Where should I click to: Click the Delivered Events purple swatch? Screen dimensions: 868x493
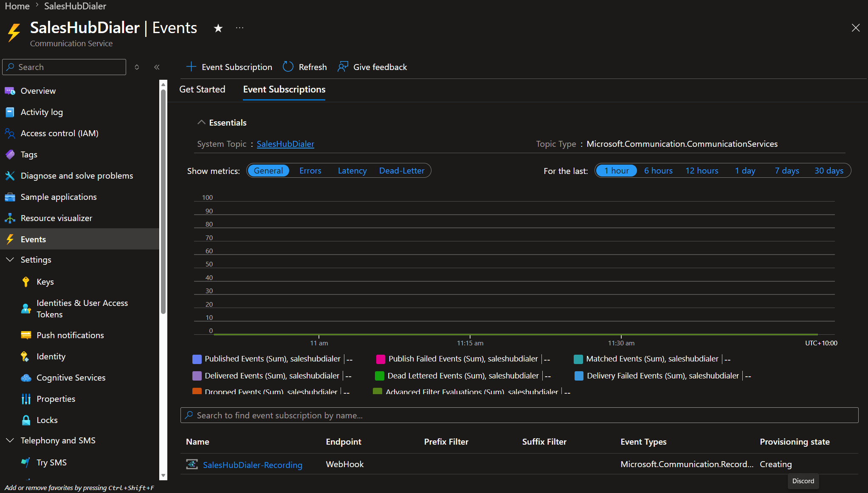pyautogui.click(x=197, y=376)
